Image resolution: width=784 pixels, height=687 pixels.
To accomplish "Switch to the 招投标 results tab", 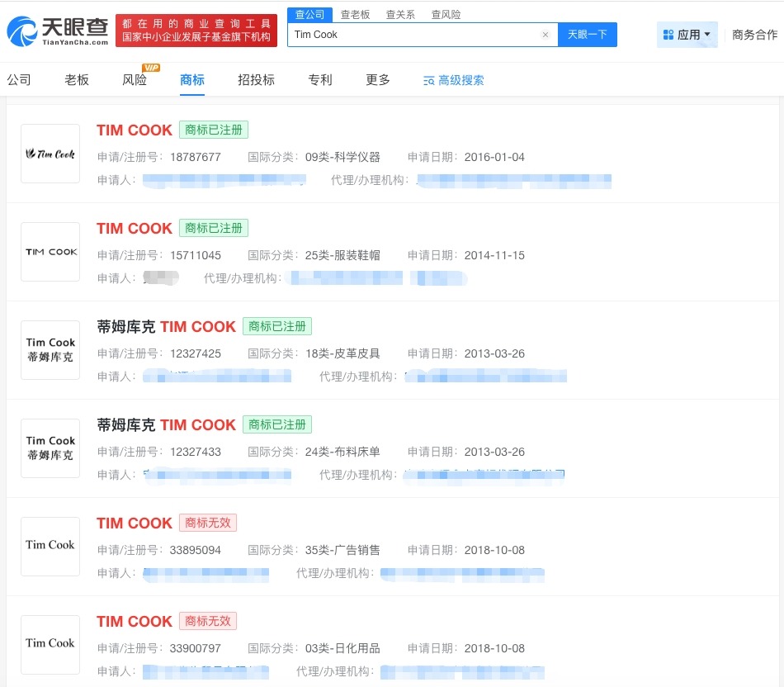I will 256,80.
